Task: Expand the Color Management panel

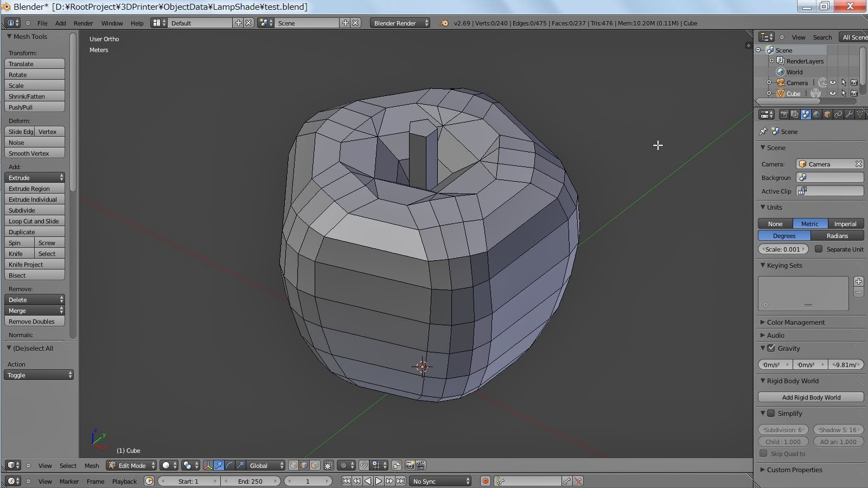Action: [795, 323]
